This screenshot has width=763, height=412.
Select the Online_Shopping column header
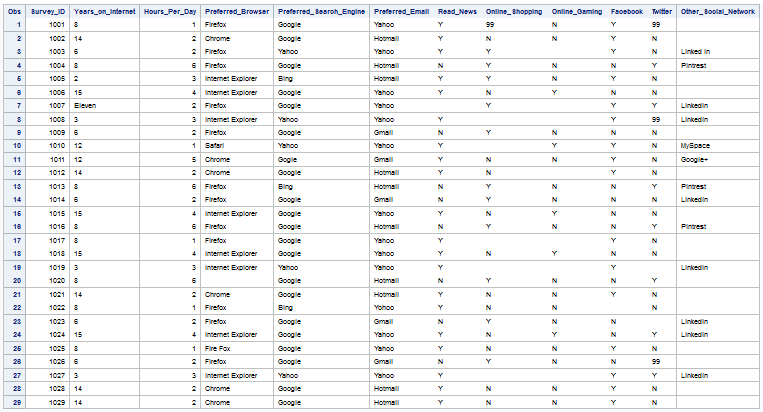[514, 10]
